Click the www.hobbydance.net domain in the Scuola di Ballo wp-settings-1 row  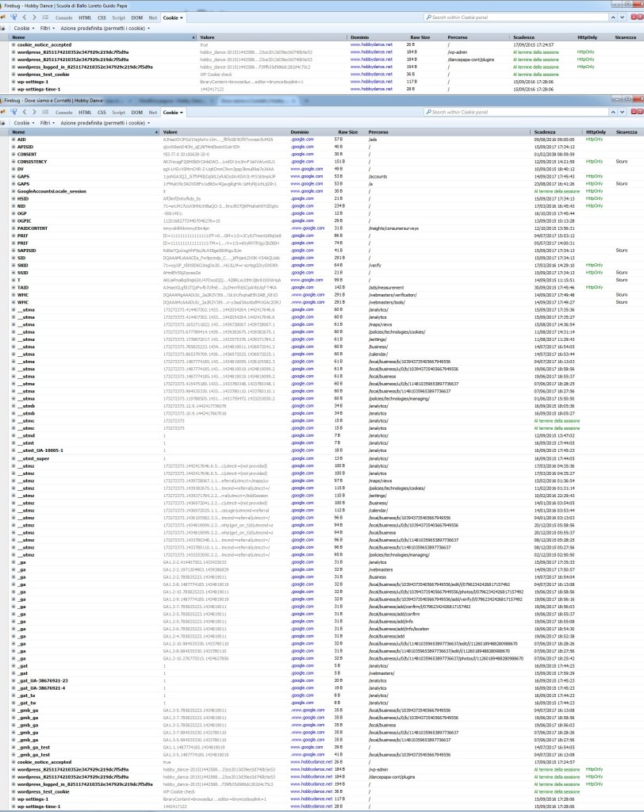(371, 82)
